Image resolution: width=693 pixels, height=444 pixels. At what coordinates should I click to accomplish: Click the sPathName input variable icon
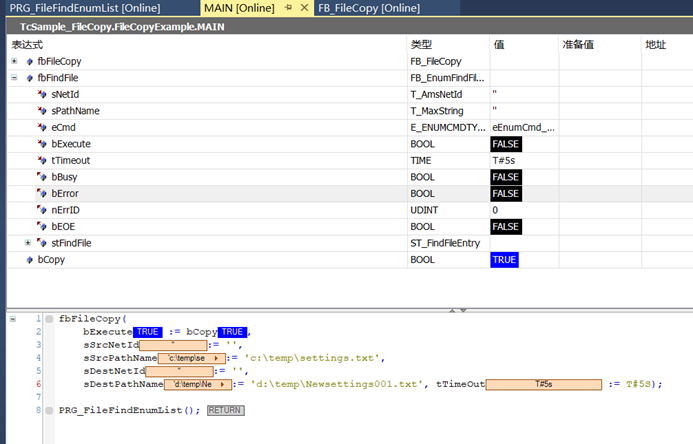pos(42,111)
